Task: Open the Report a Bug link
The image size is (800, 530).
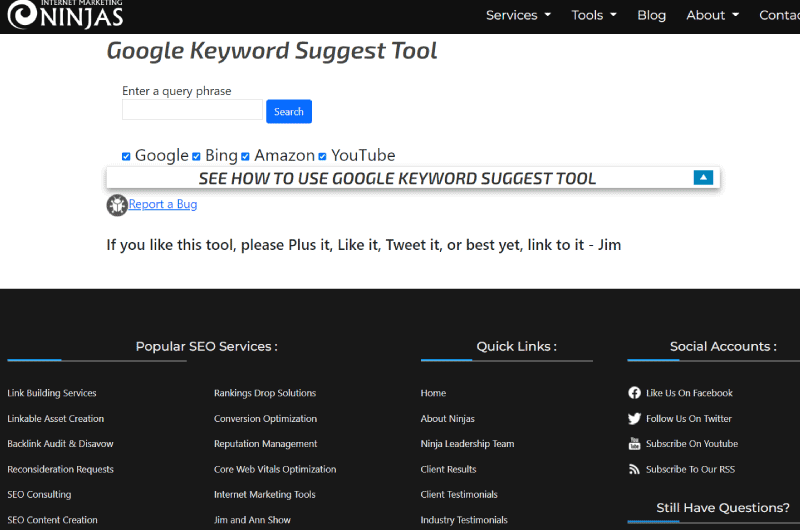Action: 163,204
